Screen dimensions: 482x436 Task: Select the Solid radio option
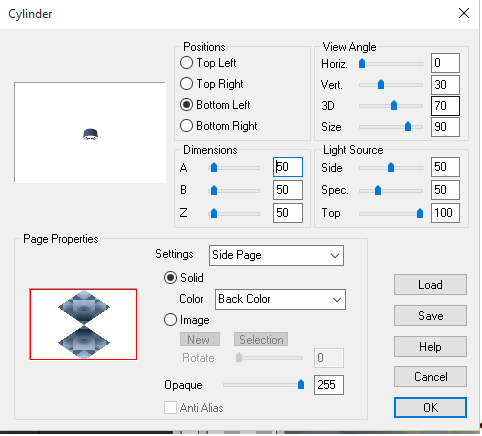(x=170, y=277)
